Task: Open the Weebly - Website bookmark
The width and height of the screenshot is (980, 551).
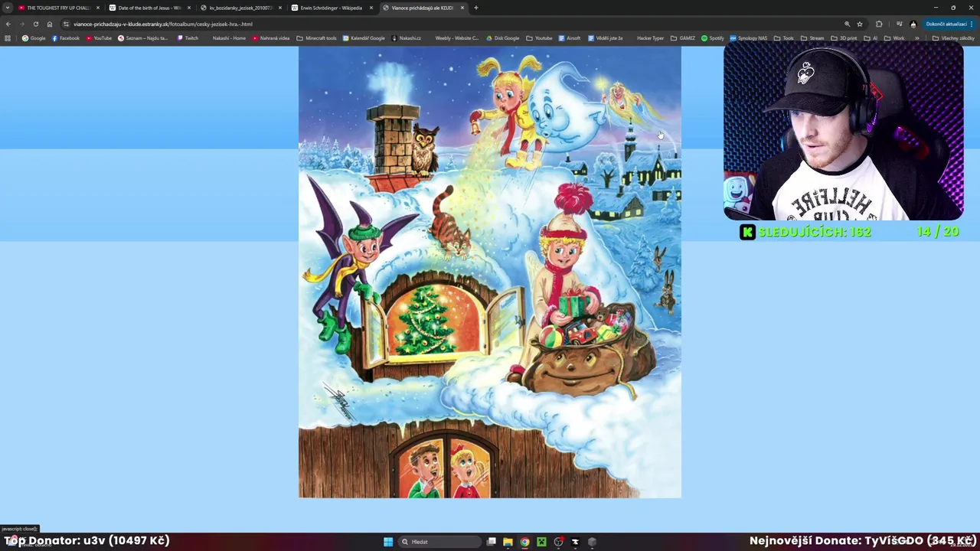Action: 456,38
